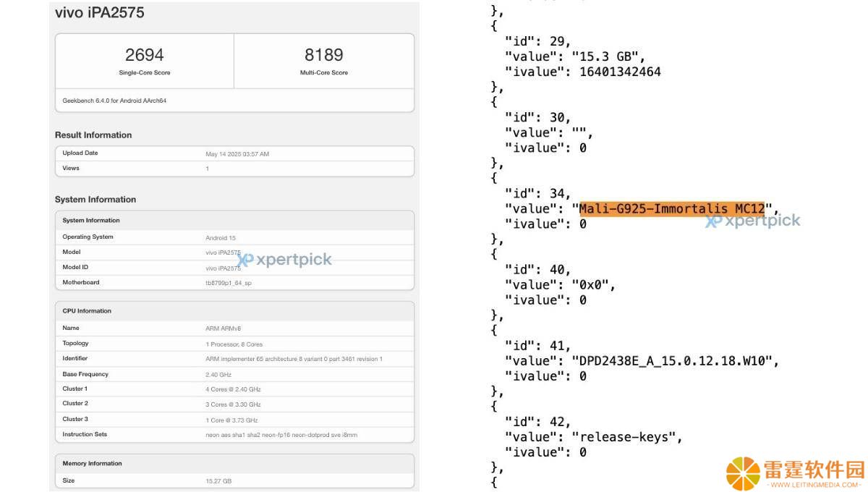The height and width of the screenshot is (492, 868).
Task: Select the "ARM implementer 65 architecture 8" identifier value
Action: (294, 359)
